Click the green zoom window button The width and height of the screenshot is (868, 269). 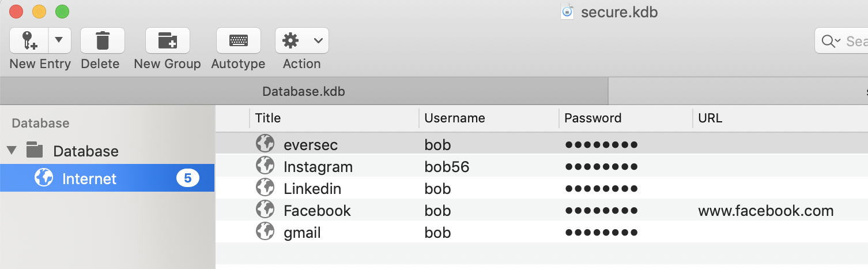point(62,11)
